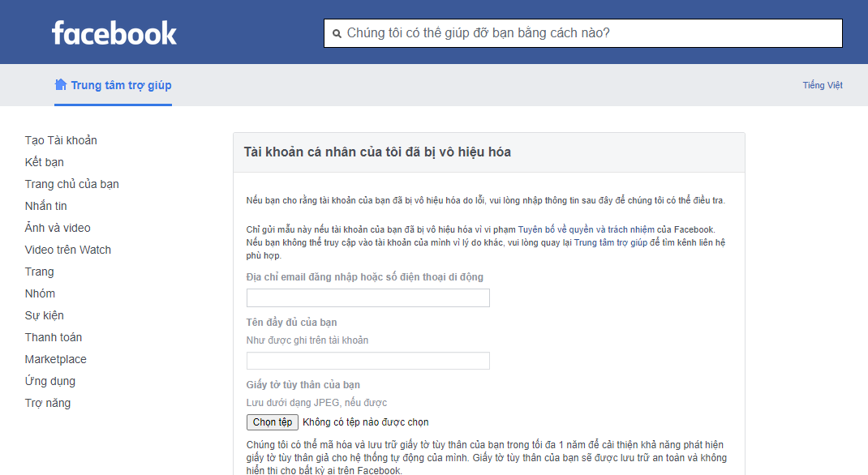
Task: Select Sự kiện from sidebar menu
Action: coord(45,315)
